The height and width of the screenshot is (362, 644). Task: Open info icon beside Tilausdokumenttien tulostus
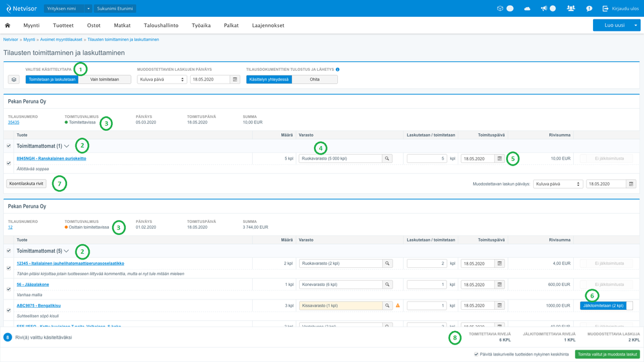338,70
